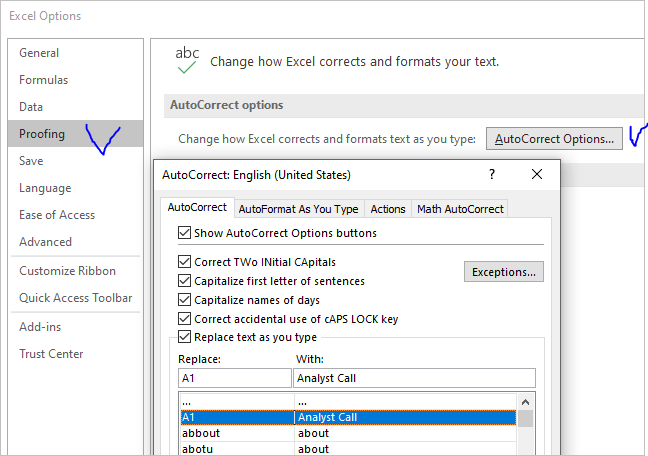
Task: Select the ellipsis entry in list
Action: click(x=348, y=402)
